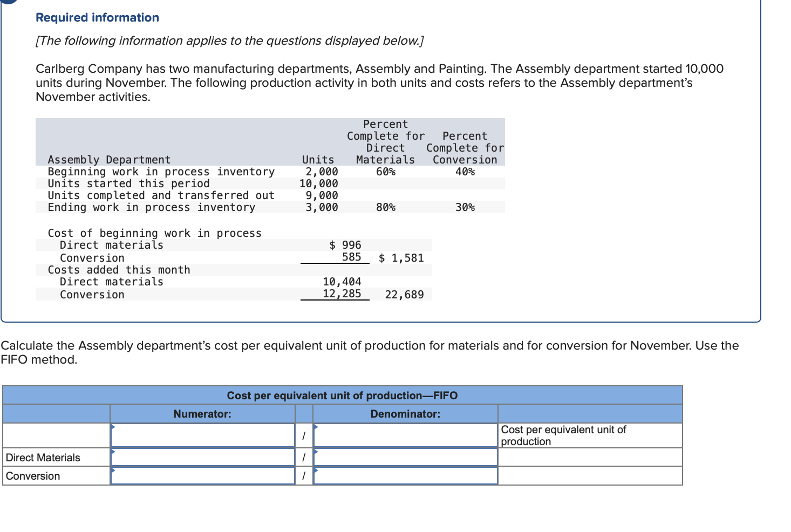This screenshot has height=532, width=791.
Task: Click the 22,689 total value
Action: 405,295
